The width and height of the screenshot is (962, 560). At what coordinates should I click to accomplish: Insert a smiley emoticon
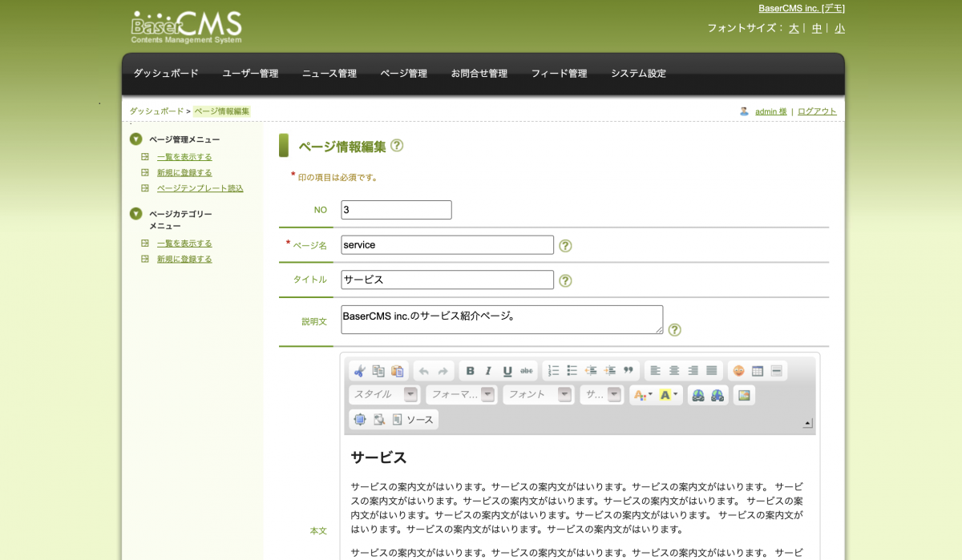pos(738,371)
